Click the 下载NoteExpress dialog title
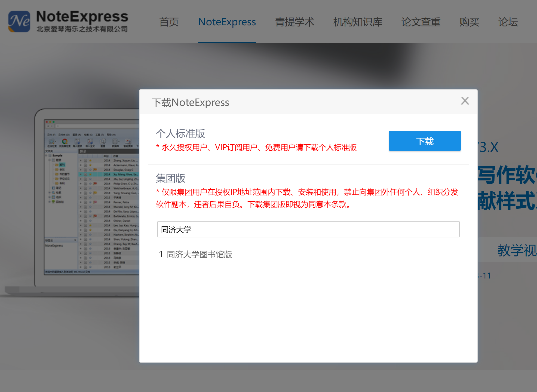The height and width of the screenshot is (392, 537). click(x=190, y=102)
